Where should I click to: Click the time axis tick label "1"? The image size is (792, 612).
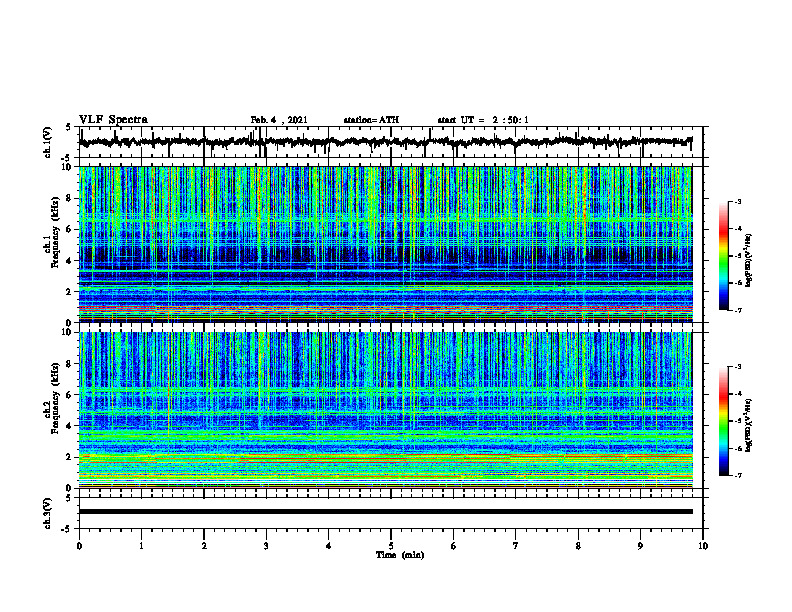141,546
